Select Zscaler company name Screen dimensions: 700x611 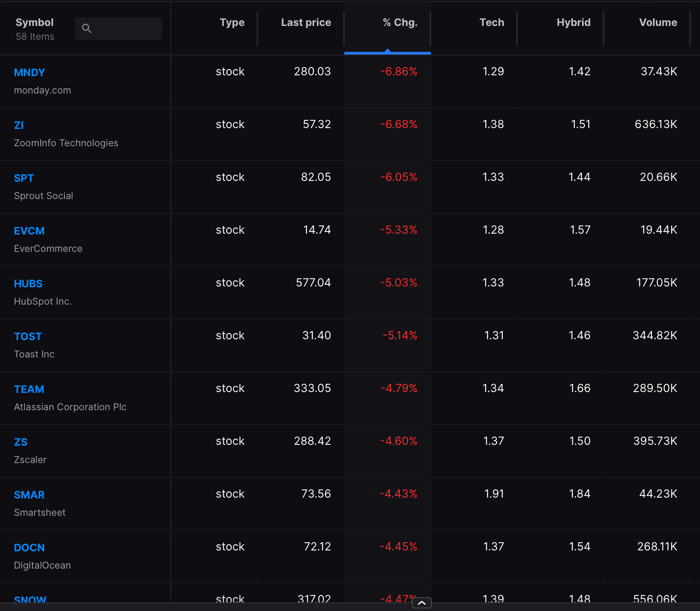pyautogui.click(x=30, y=460)
